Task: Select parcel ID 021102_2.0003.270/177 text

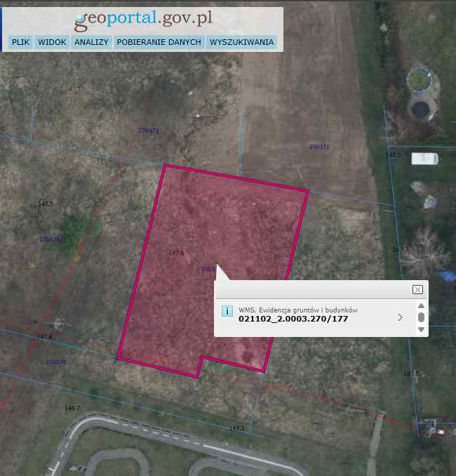Action: 293,319
